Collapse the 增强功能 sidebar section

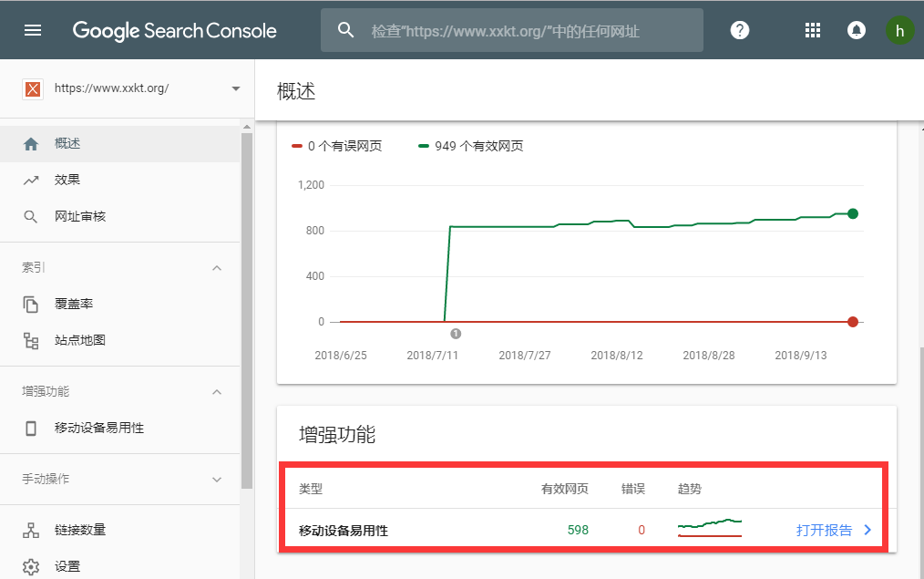point(217,391)
